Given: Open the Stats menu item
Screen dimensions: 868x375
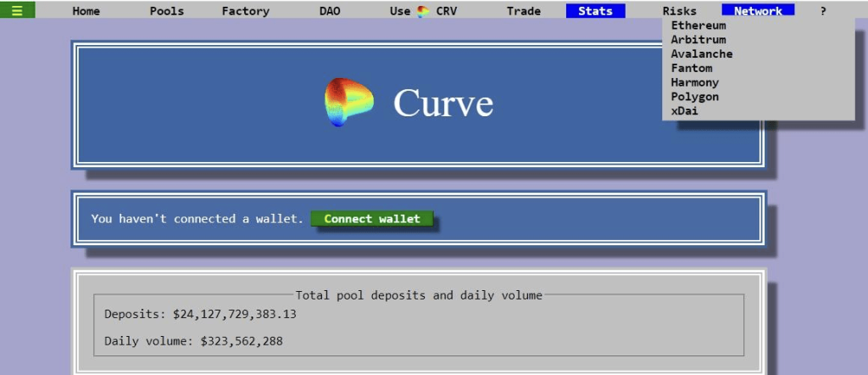Looking at the screenshot, I should 596,10.
